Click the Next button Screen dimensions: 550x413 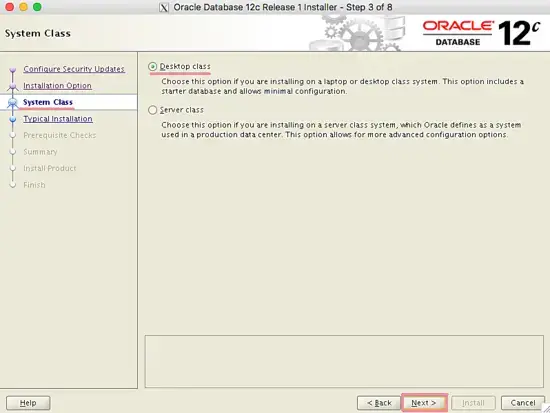(424, 403)
